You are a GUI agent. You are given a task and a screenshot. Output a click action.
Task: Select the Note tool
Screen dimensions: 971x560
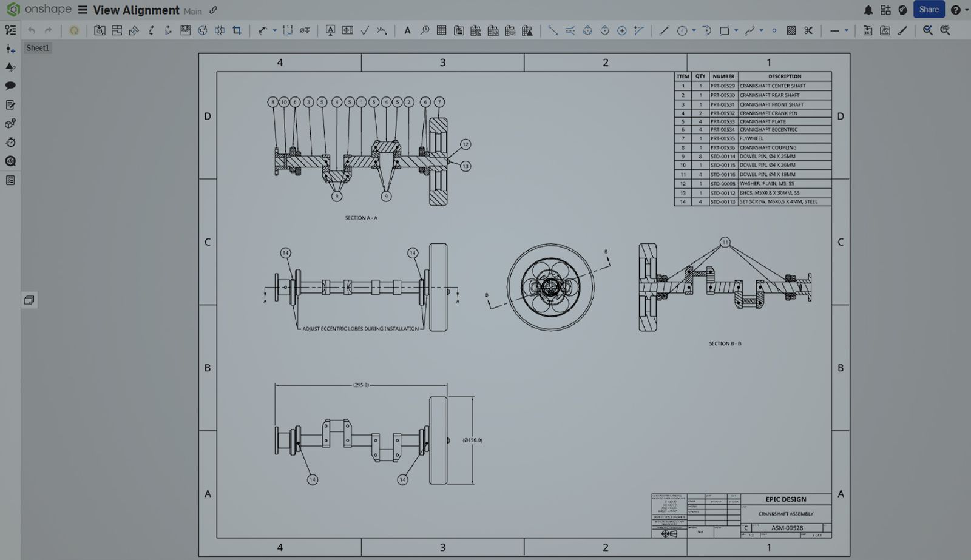[x=408, y=30]
